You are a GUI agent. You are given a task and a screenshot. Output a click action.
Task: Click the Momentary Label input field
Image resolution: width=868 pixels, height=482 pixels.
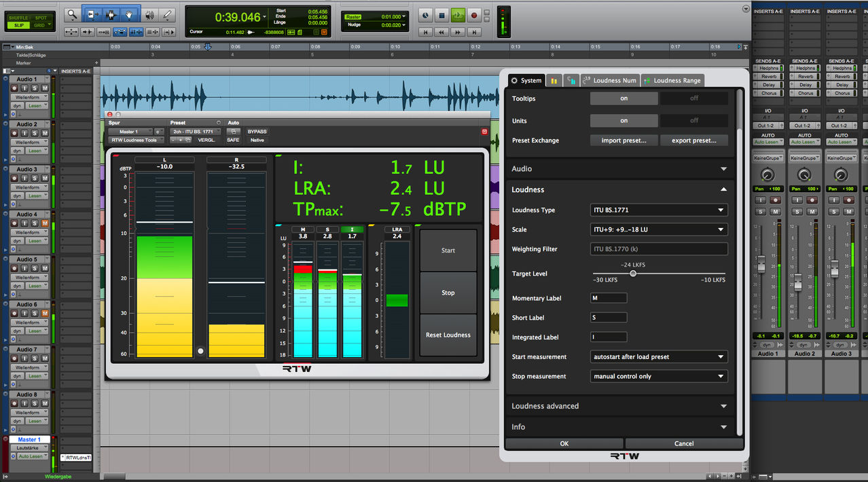(x=609, y=298)
